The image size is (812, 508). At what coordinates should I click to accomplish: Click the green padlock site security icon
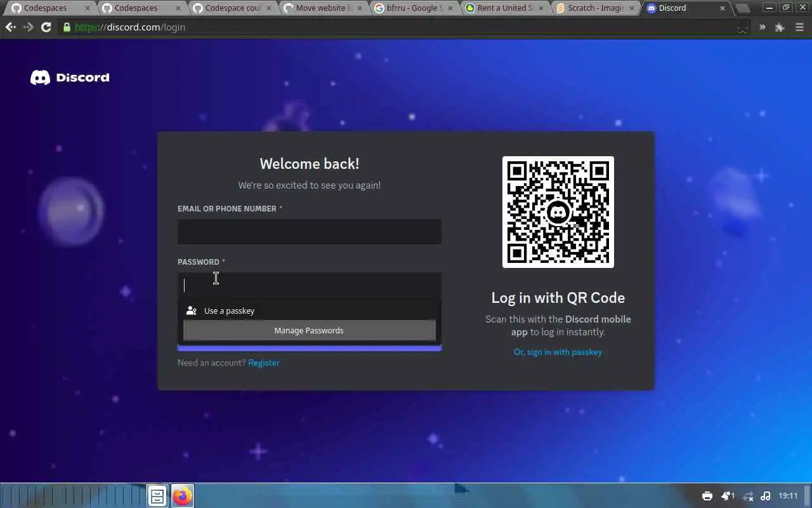pyautogui.click(x=67, y=27)
